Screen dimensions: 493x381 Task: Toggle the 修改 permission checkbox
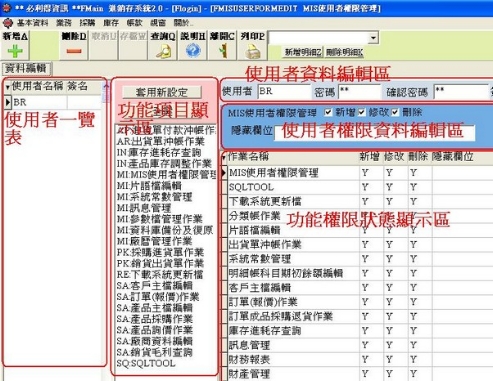point(362,112)
